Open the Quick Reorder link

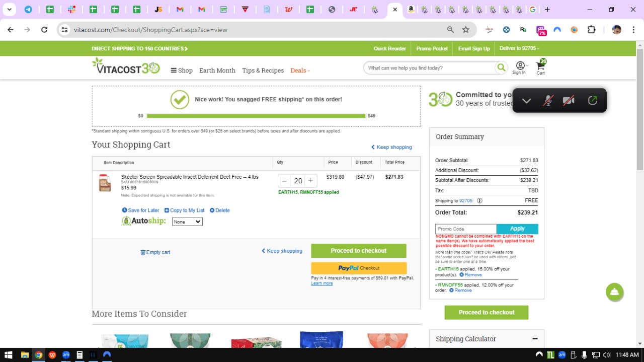tap(389, 49)
